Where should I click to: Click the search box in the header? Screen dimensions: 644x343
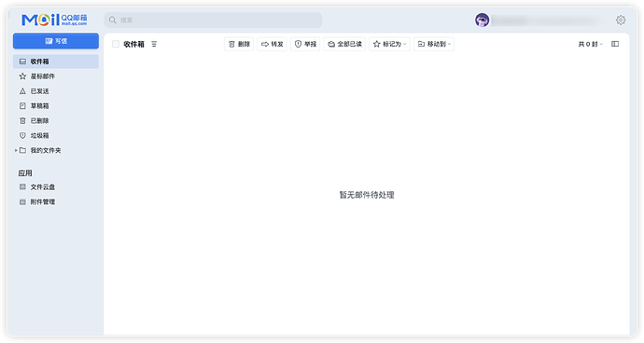click(x=213, y=20)
